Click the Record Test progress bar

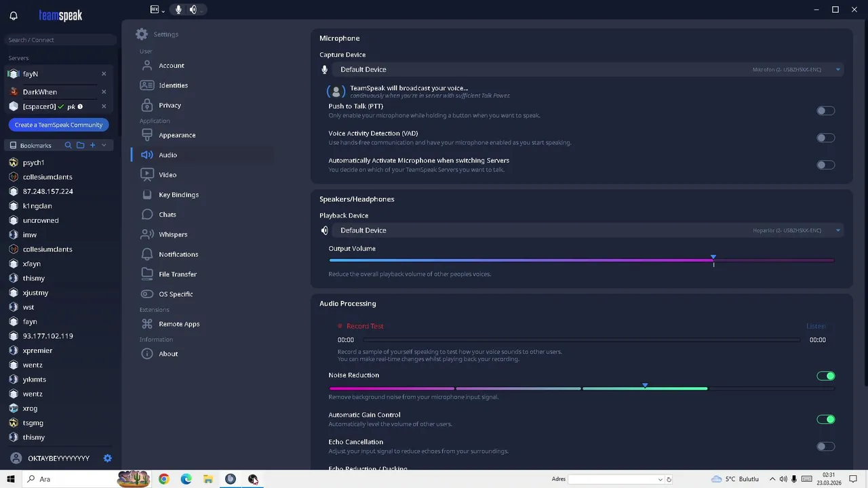(x=582, y=340)
